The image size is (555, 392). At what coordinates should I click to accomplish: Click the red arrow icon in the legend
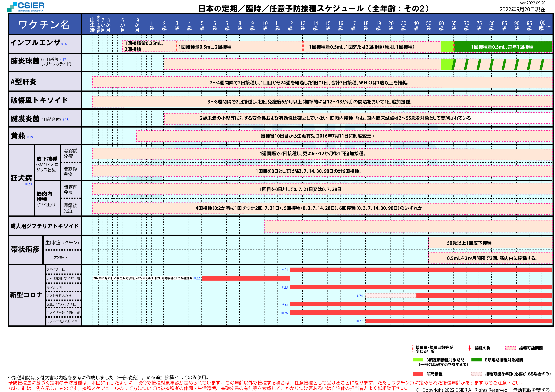(x=469, y=348)
